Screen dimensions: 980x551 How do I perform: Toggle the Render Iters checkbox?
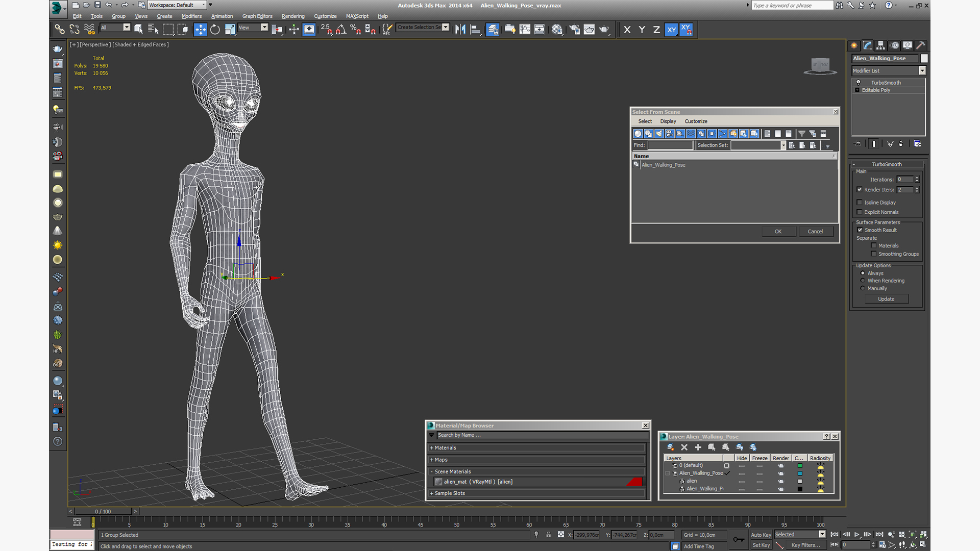click(860, 189)
